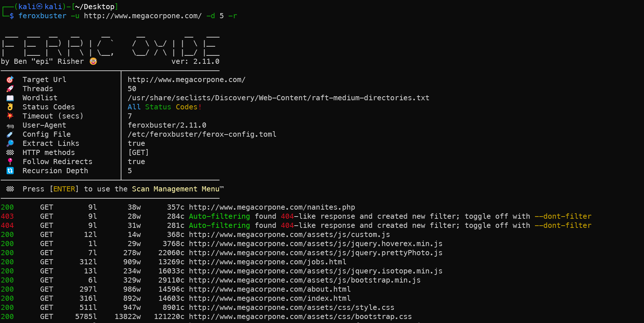Click the "Recursion Depth" label
644x323 pixels.
(55, 171)
